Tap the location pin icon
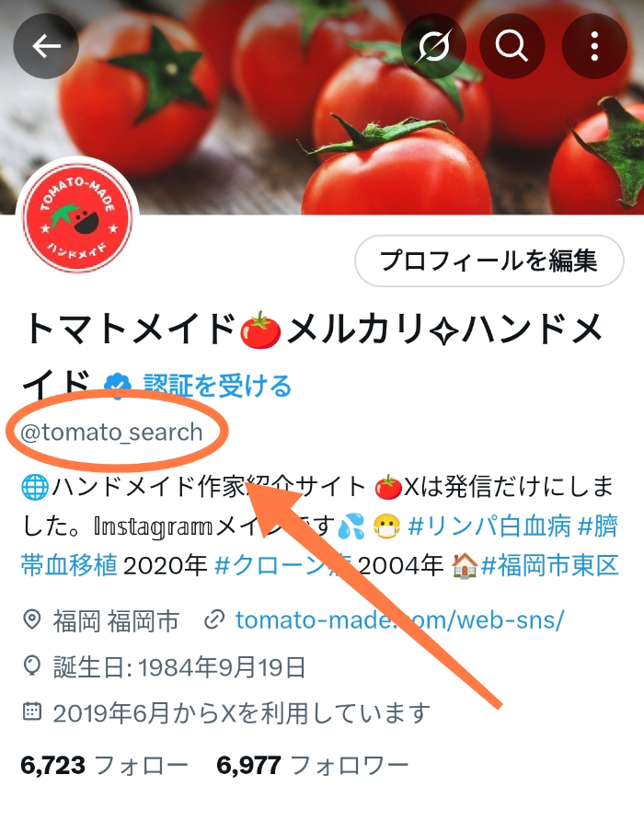Viewport: 644px width, 821px height. [x=32, y=619]
